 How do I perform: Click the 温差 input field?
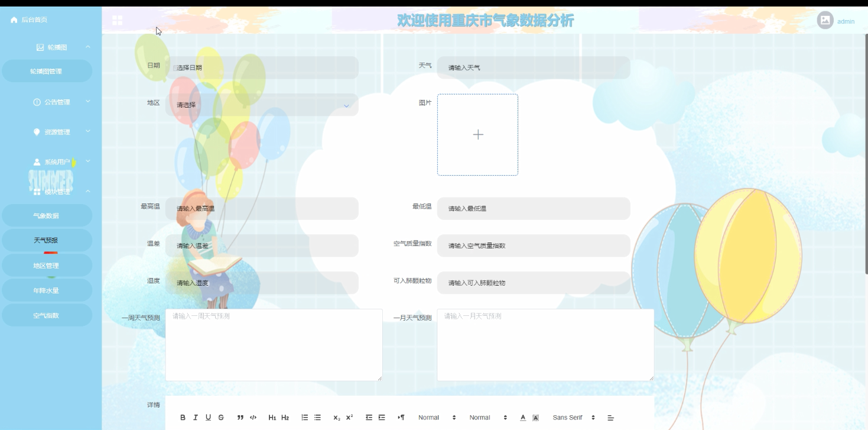point(262,245)
